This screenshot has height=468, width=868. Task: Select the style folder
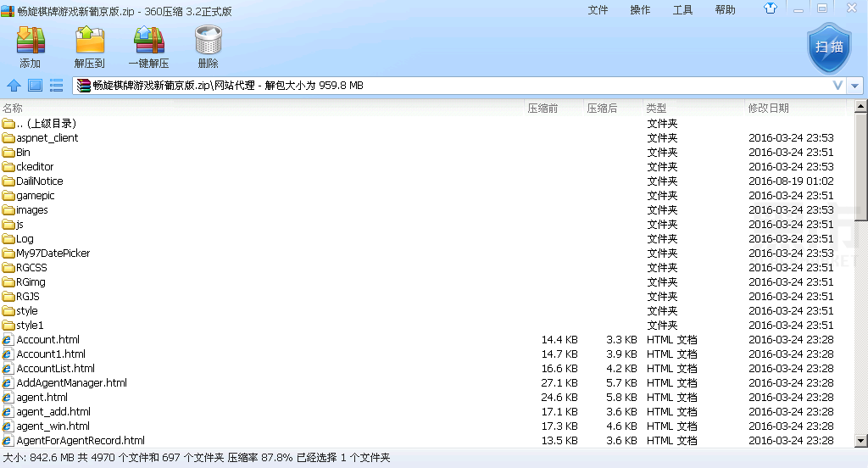click(x=426, y=310)
